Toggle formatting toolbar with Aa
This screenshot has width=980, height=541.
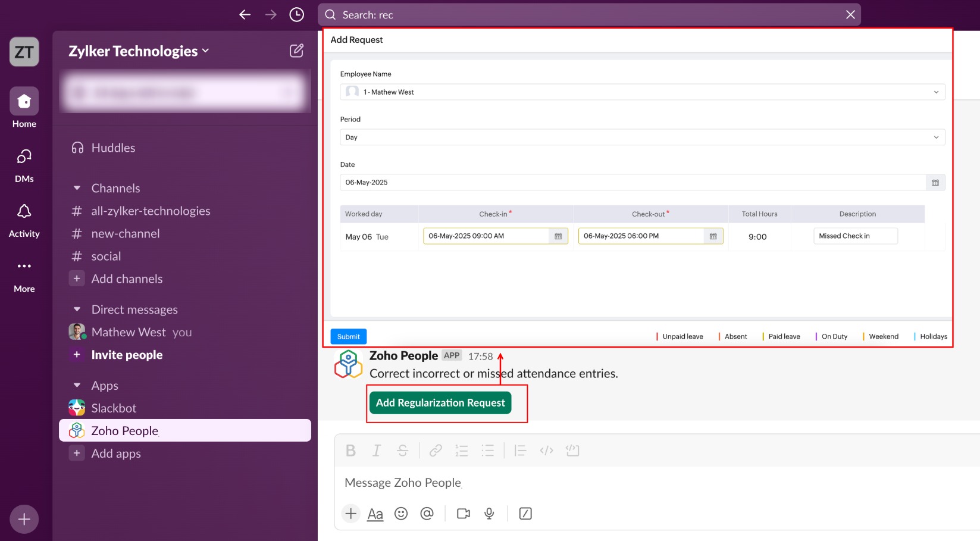coord(375,514)
